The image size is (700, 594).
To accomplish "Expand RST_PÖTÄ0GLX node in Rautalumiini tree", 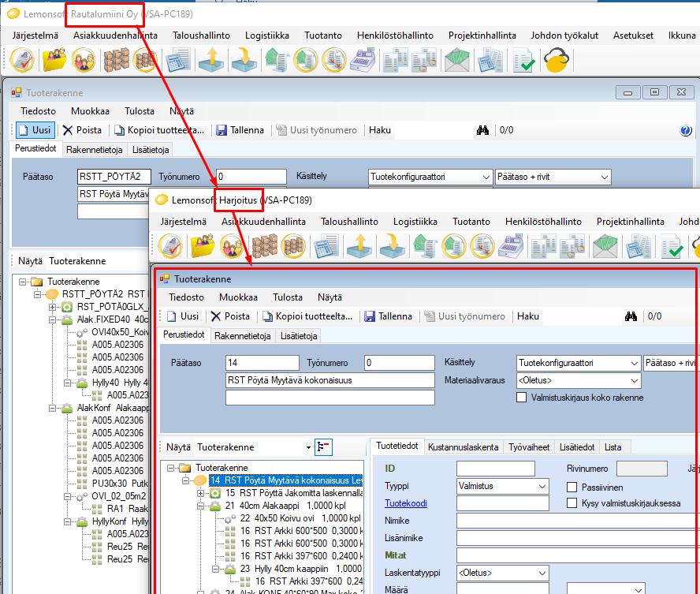I will pos(52,308).
